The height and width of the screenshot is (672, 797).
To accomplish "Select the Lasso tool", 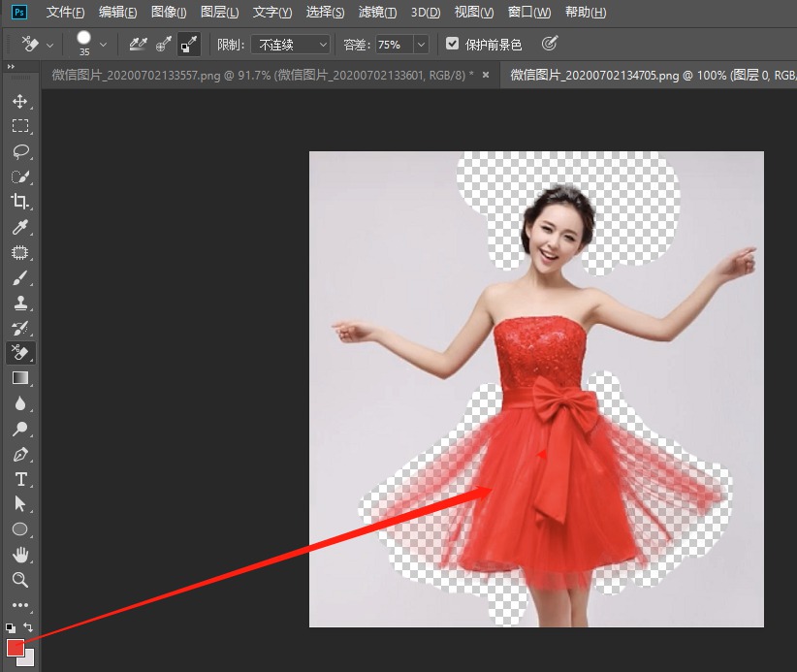I will point(19,151).
